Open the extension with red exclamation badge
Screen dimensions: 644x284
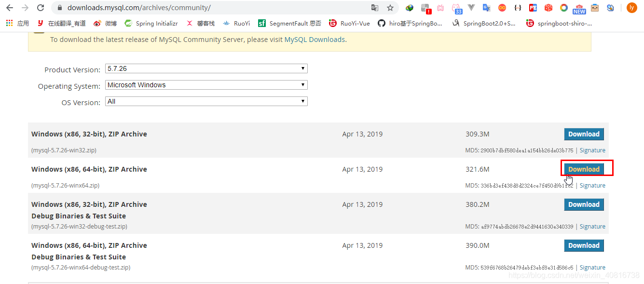click(x=425, y=8)
